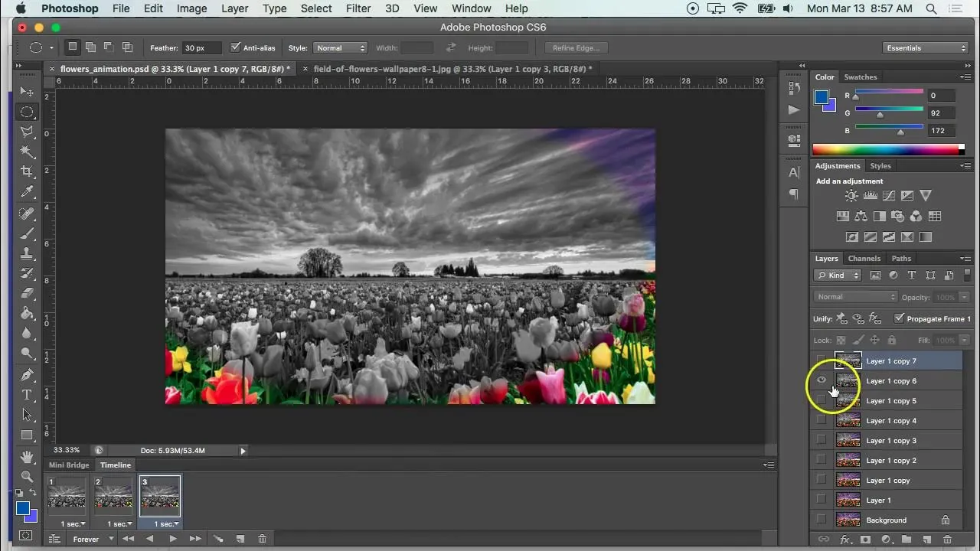Select the Lasso tool
The height and width of the screenshot is (551, 980).
click(27, 132)
